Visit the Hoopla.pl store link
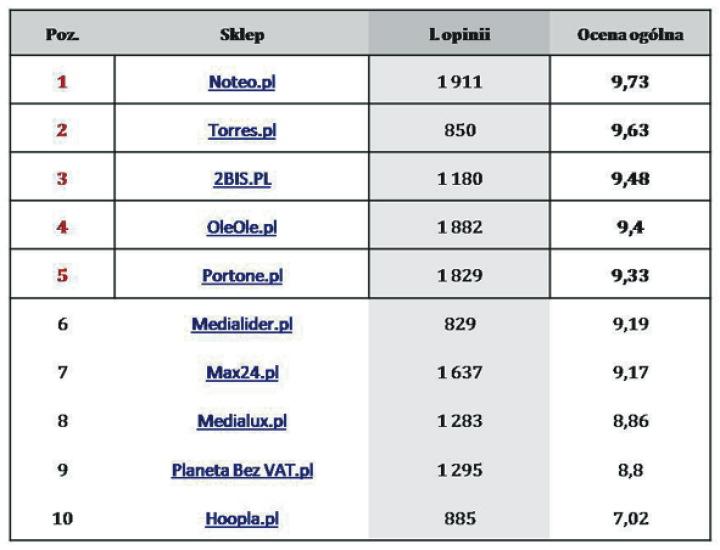This screenshot has height=550, width=720. point(241,520)
